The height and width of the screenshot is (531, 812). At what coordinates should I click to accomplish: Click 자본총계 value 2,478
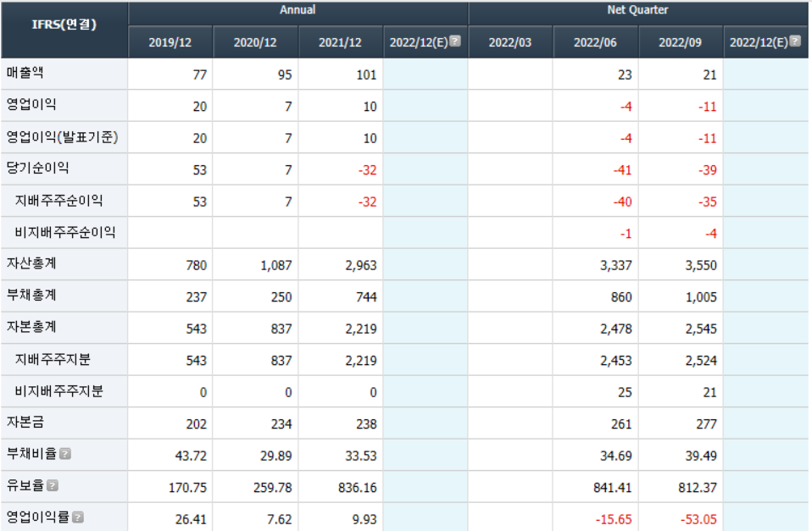pyautogui.click(x=615, y=329)
